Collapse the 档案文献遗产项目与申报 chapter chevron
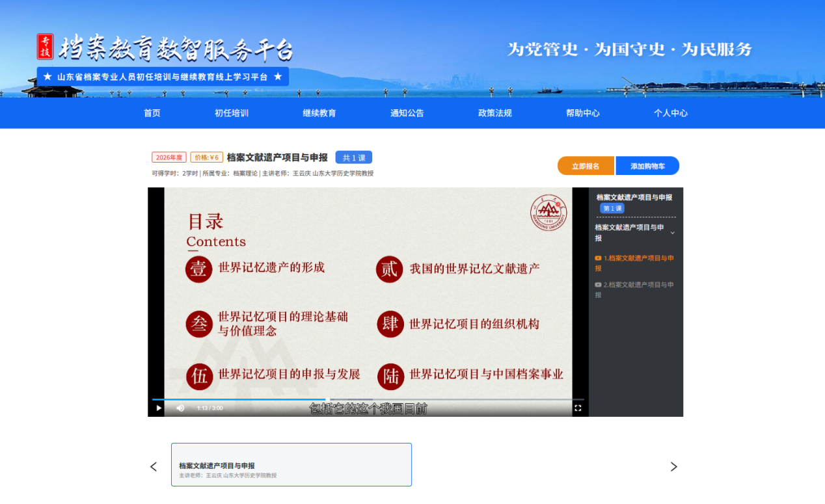 coord(672,233)
